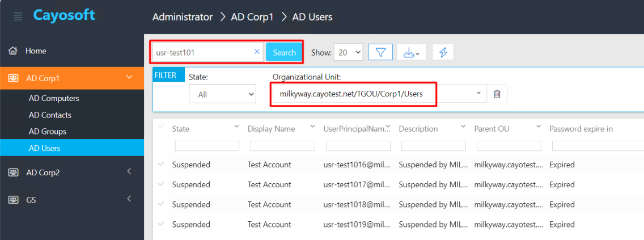This screenshot has height=240, width=644.
Task: Select the usr-test1017 row checkmark
Action: [162, 184]
